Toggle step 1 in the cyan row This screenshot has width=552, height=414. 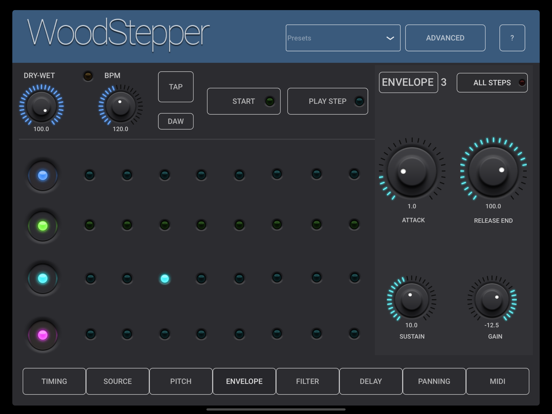click(x=90, y=278)
